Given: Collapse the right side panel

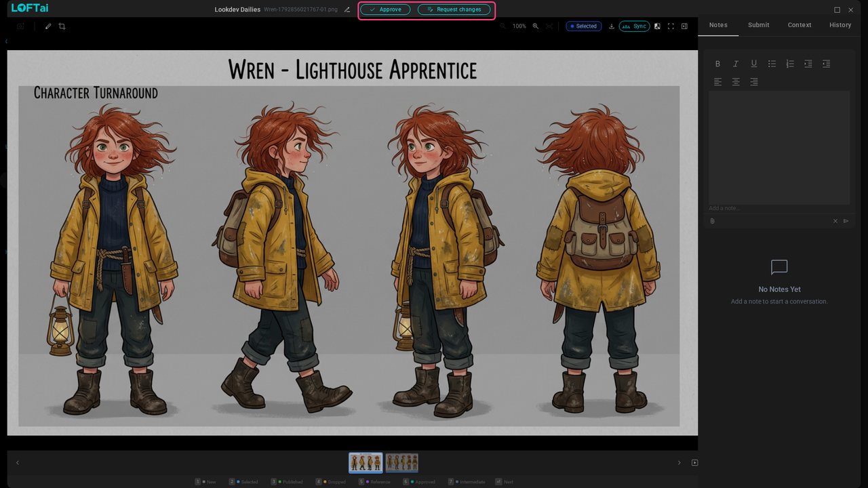Looking at the screenshot, I should (684, 26).
